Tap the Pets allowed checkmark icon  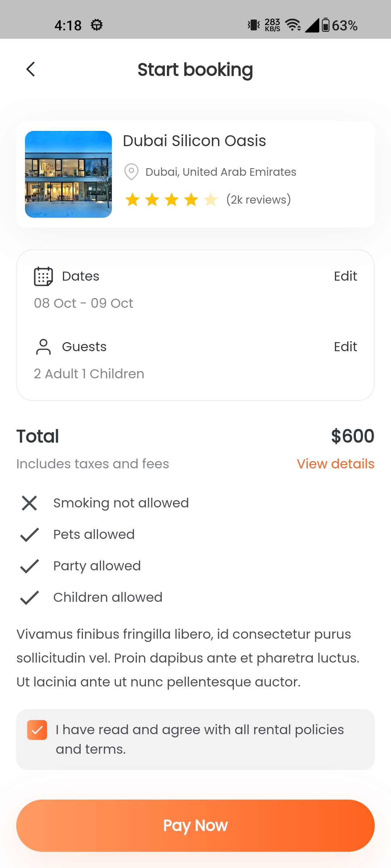click(29, 535)
